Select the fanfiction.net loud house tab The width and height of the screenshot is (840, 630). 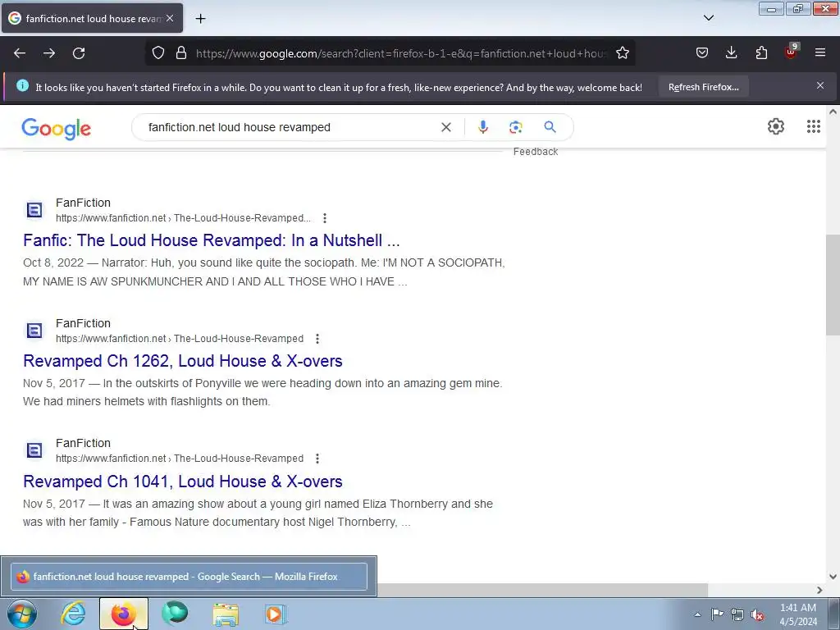(92, 18)
